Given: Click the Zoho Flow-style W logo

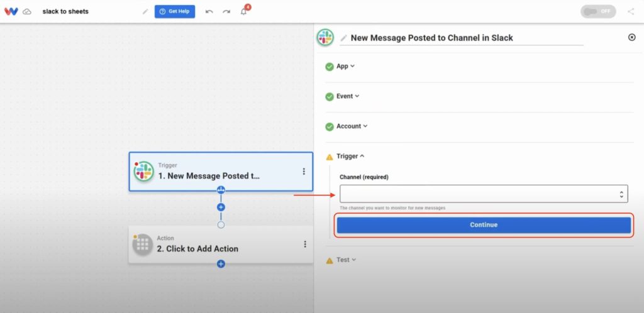Looking at the screenshot, I should coord(11,11).
